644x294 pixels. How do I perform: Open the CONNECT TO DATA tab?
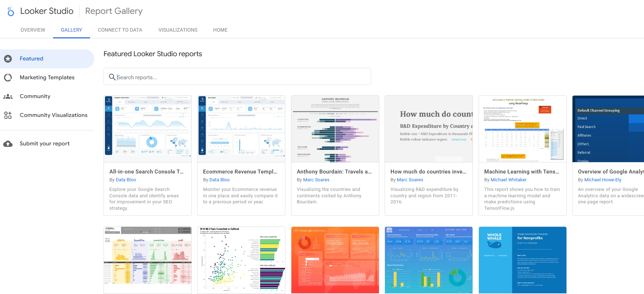tap(120, 30)
